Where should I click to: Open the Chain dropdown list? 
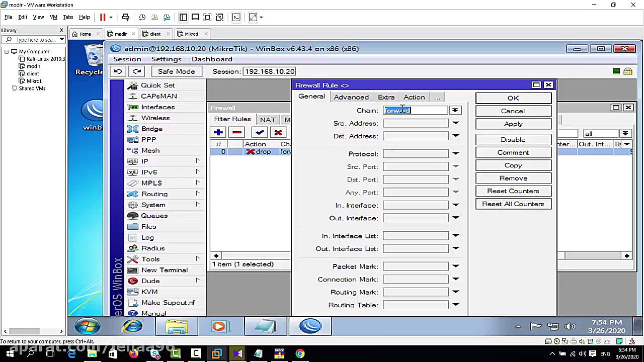coord(455,111)
